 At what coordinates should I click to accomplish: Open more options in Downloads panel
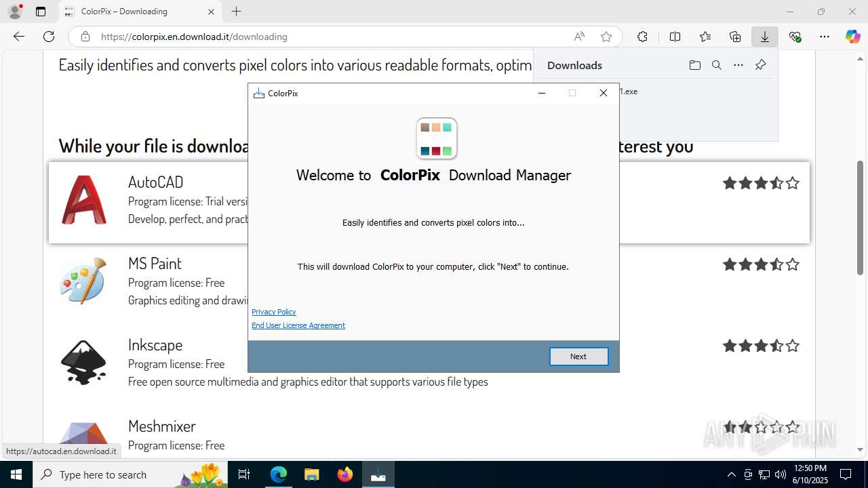click(x=738, y=65)
